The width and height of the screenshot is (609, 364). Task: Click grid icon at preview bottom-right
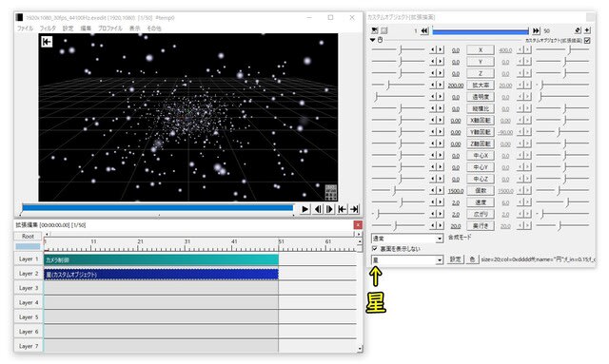click(x=331, y=193)
